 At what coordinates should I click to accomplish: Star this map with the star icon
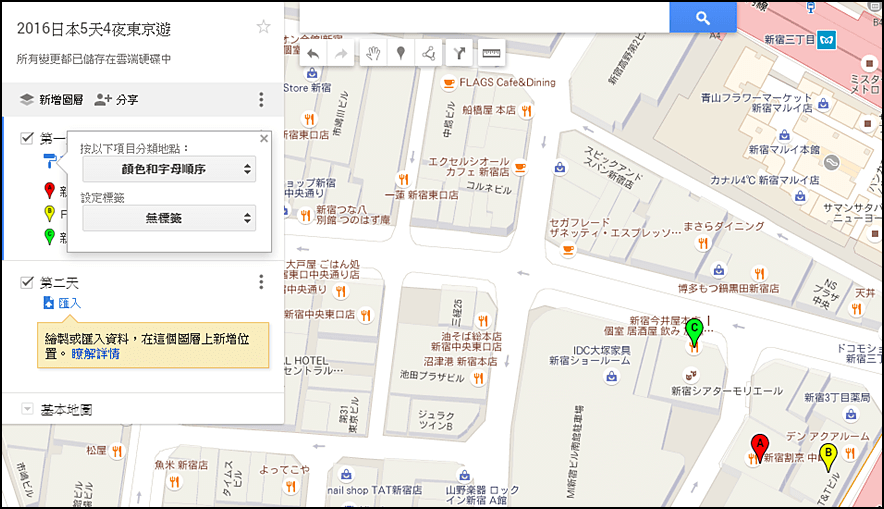(x=263, y=26)
